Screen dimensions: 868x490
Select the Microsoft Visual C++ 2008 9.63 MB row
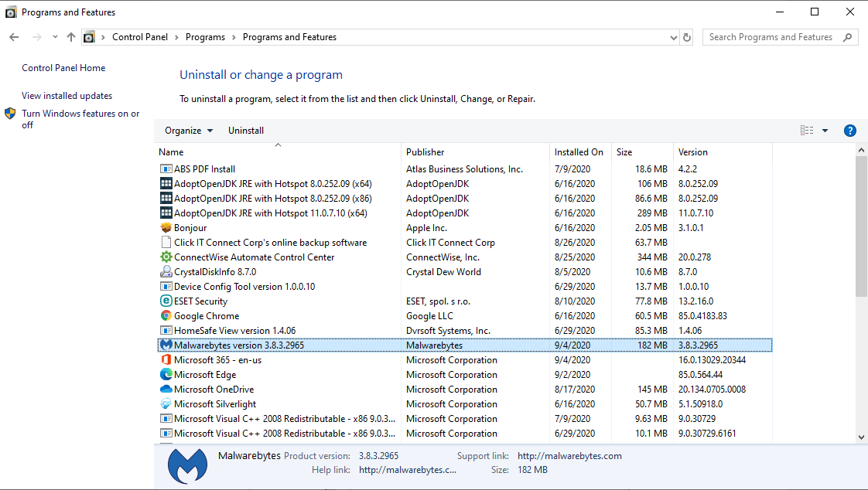464,419
